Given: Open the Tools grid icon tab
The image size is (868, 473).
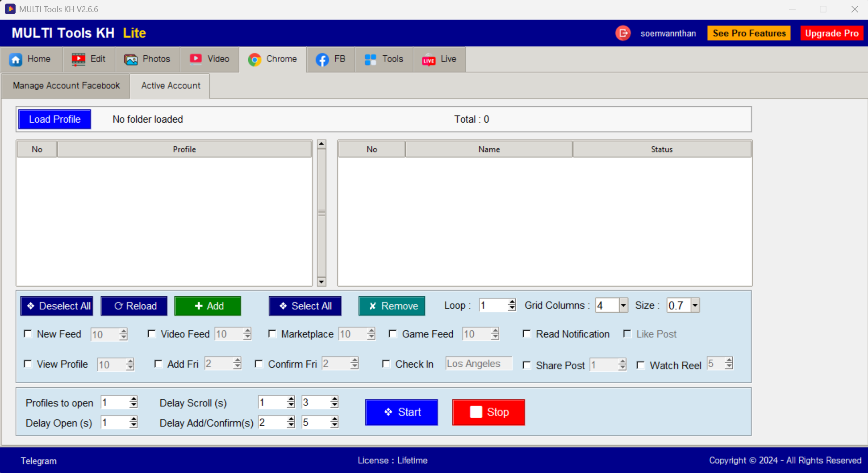Looking at the screenshot, I should pos(371,59).
